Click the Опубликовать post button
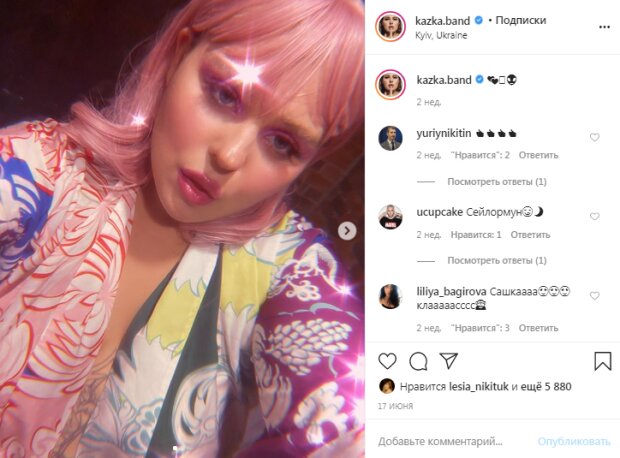Image resolution: width=620 pixels, height=458 pixels. 574,441
